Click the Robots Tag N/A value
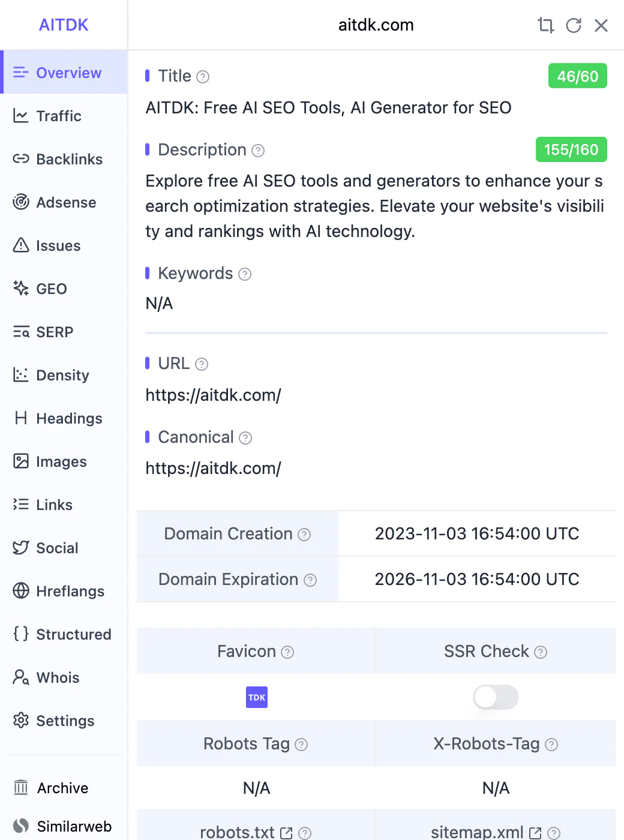Screen dimensions: 624x840 pos(257,788)
